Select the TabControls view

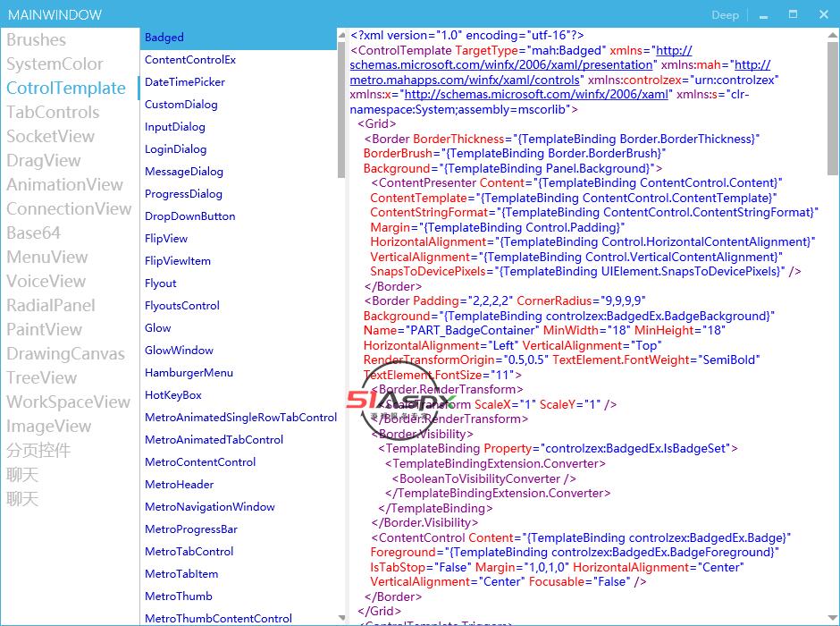point(53,113)
